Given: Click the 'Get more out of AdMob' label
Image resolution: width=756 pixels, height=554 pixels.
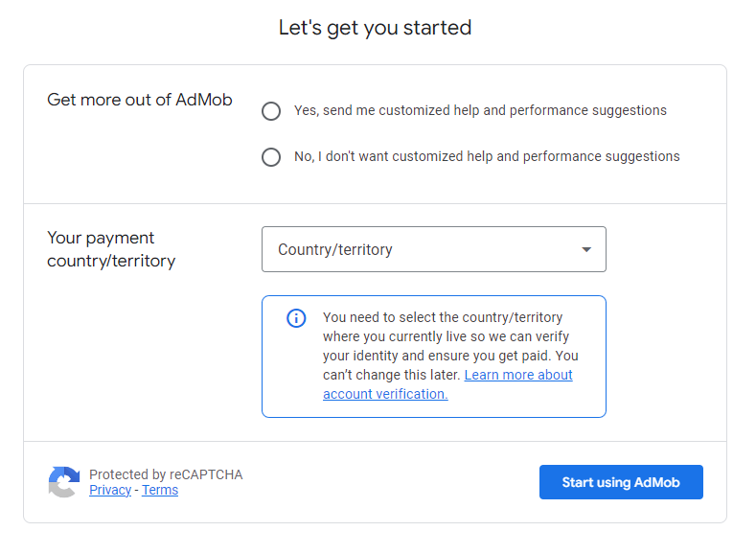Looking at the screenshot, I should [140, 100].
